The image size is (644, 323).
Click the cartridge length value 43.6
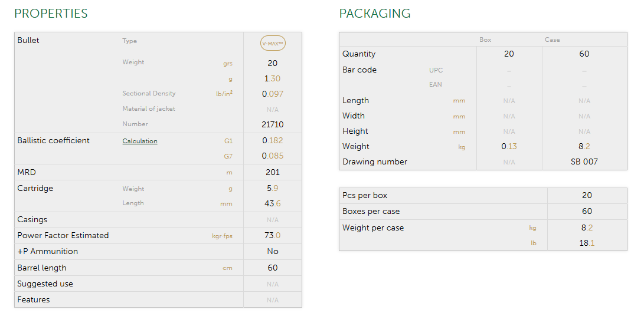pyautogui.click(x=273, y=203)
